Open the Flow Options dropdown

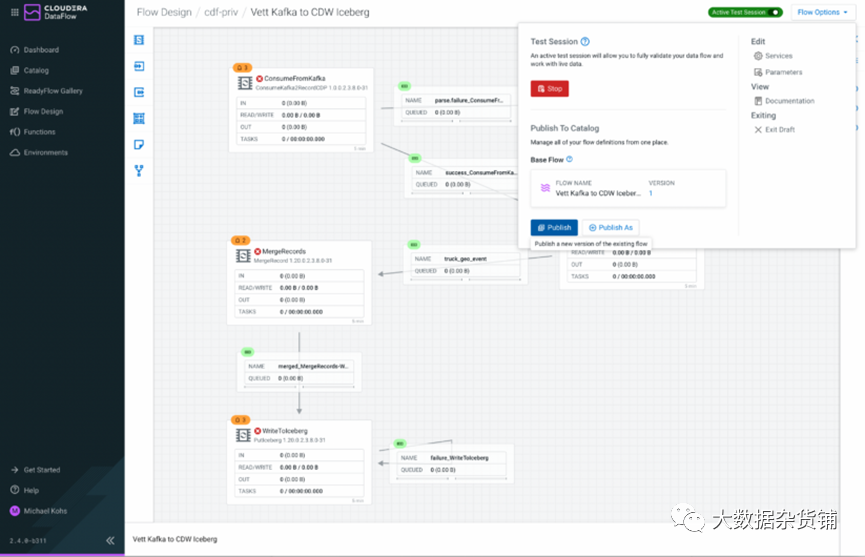[x=822, y=12]
